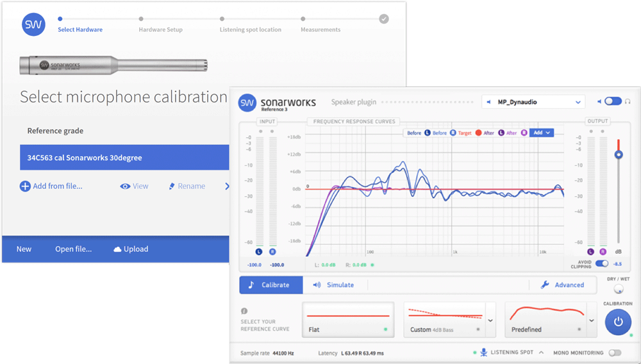Click the latency L 63.49 R 63.49 ms value

[x=363, y=353]
